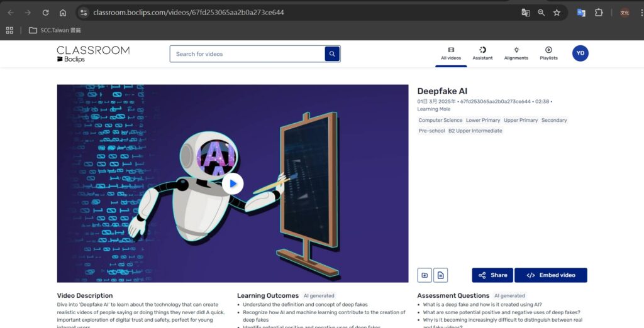
Task: Click the search magnifier button
Action: 332,54
